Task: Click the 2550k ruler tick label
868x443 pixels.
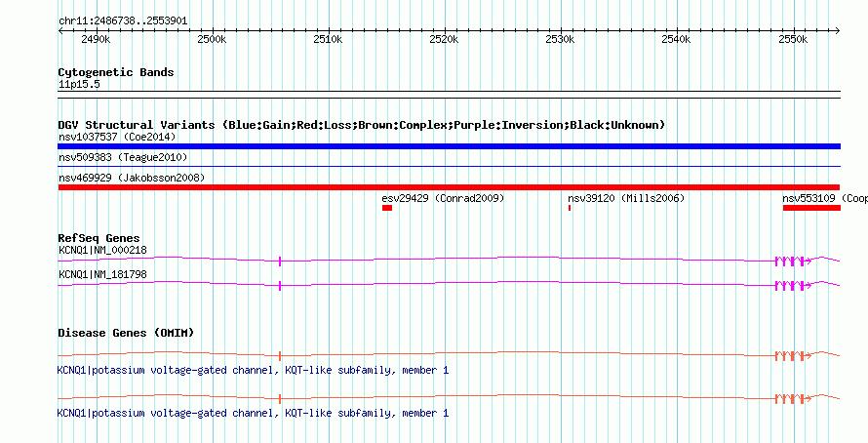Action: [793, 40]
